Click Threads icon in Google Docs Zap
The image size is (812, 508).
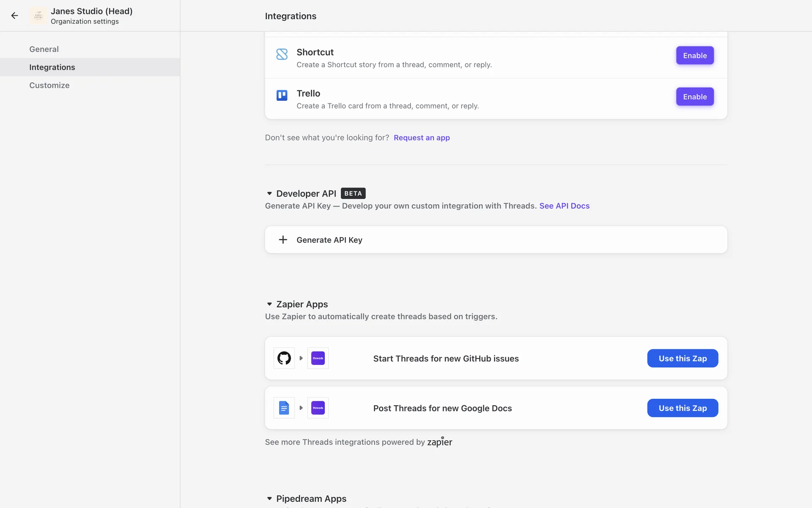(x=318, y=408)
